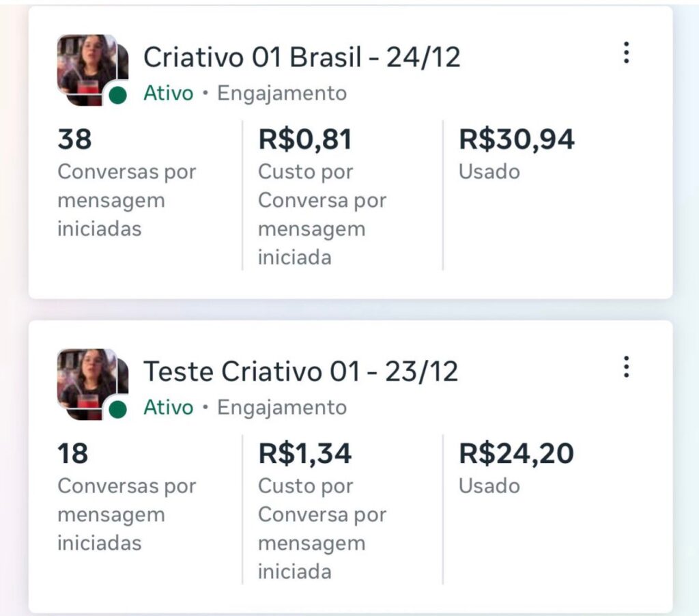Click the Usado label under R$30,94
699x616 pixels.
tap(489, 172)
